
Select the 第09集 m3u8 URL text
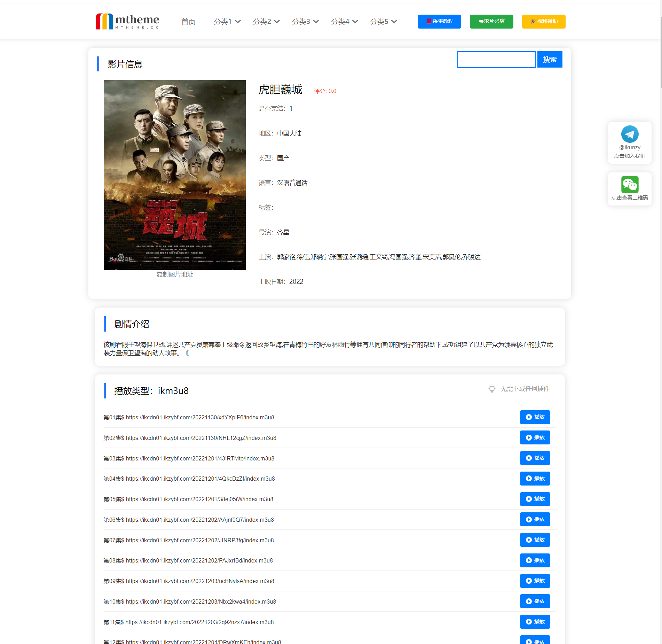(200, 581)
